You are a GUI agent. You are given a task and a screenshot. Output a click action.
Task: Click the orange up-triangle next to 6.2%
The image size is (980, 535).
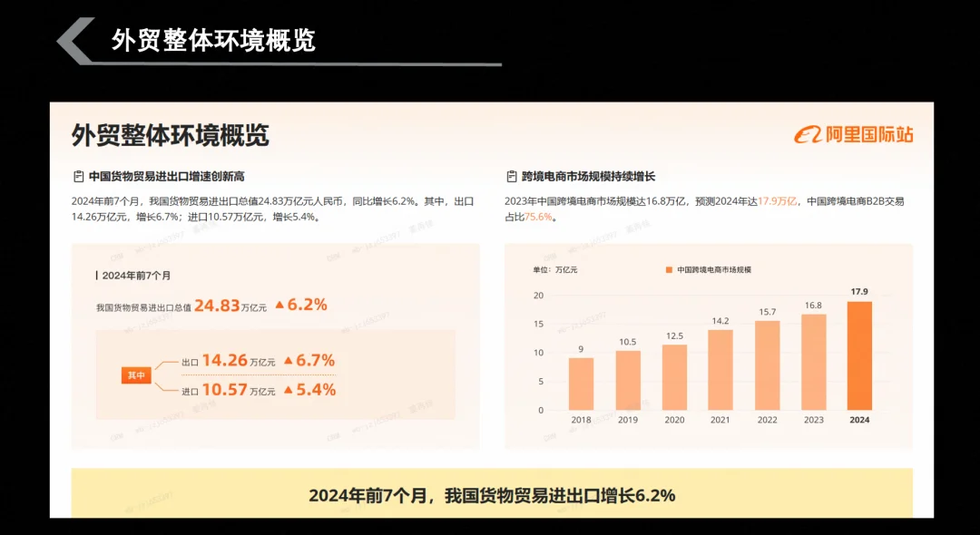click(x=279, y=306)
